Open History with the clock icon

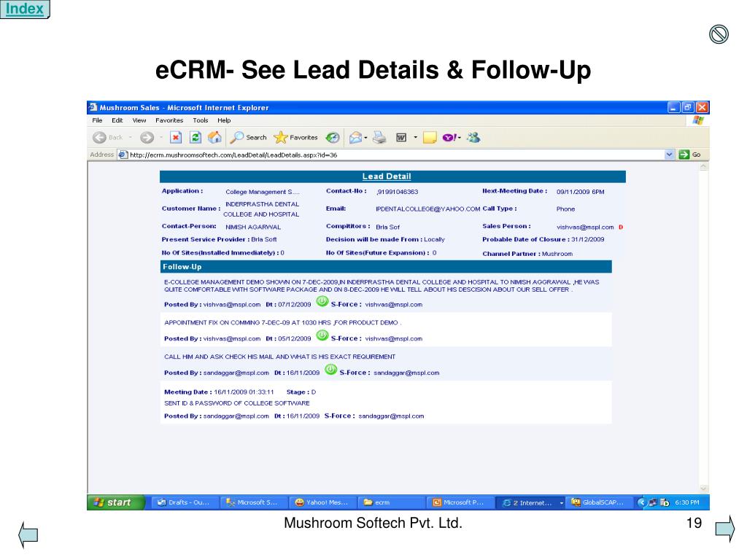click(x=333, y=138)
